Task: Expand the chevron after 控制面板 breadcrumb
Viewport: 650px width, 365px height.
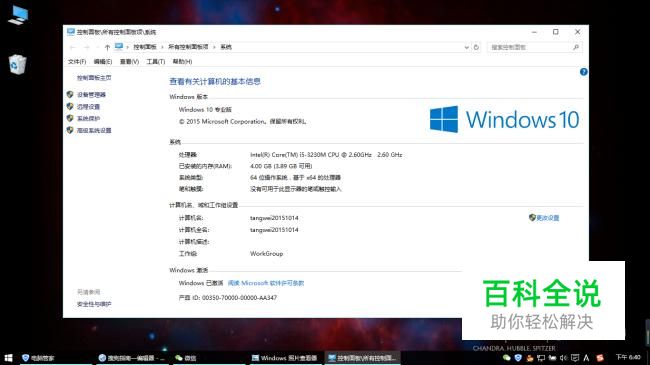Action: coord(162,47)
